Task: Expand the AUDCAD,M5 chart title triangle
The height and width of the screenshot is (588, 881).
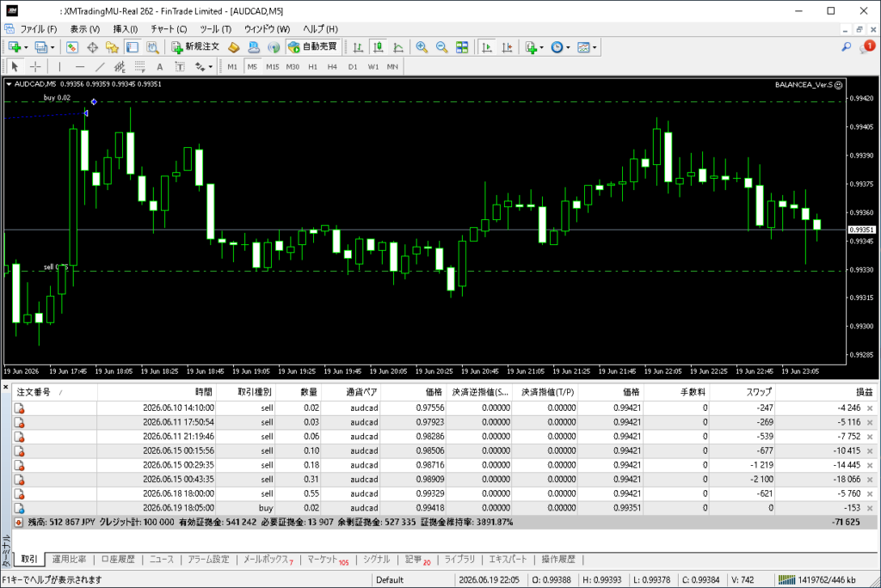Action: click(9, 84)
